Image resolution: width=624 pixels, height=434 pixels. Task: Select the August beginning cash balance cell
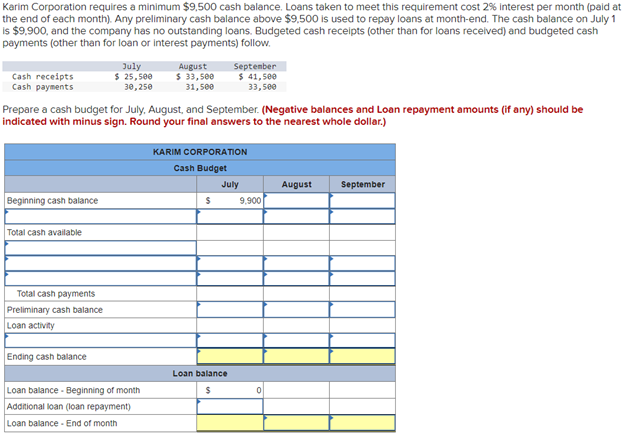coord(296,200)
